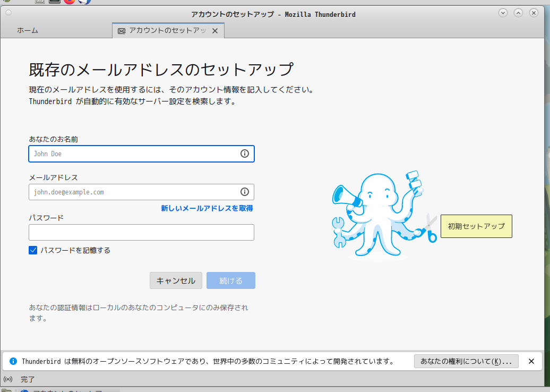Click the info icon in email address field
Viewport: 550px width, 392px height.
(x=245, y=192)
